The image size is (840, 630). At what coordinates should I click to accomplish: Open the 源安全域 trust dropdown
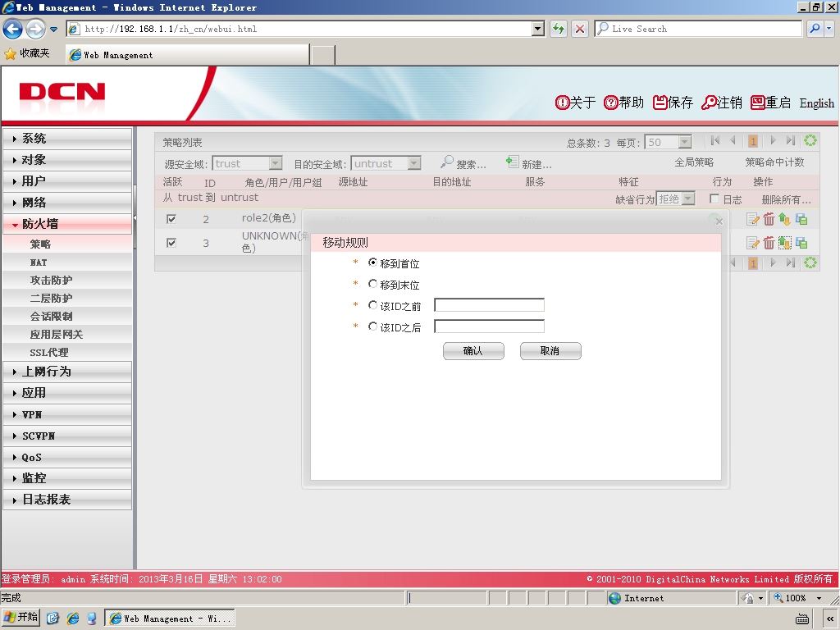tap(248, 163)
